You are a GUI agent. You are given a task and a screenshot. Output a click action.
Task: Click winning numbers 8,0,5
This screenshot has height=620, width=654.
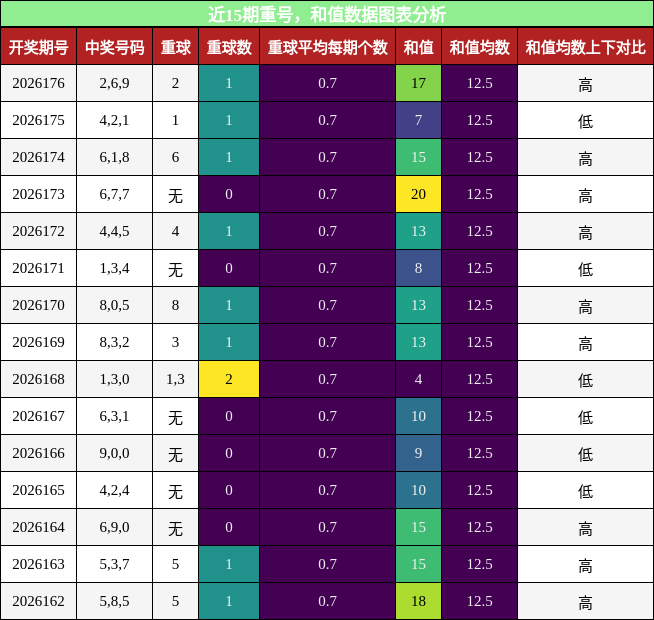(x=114, y=305)
